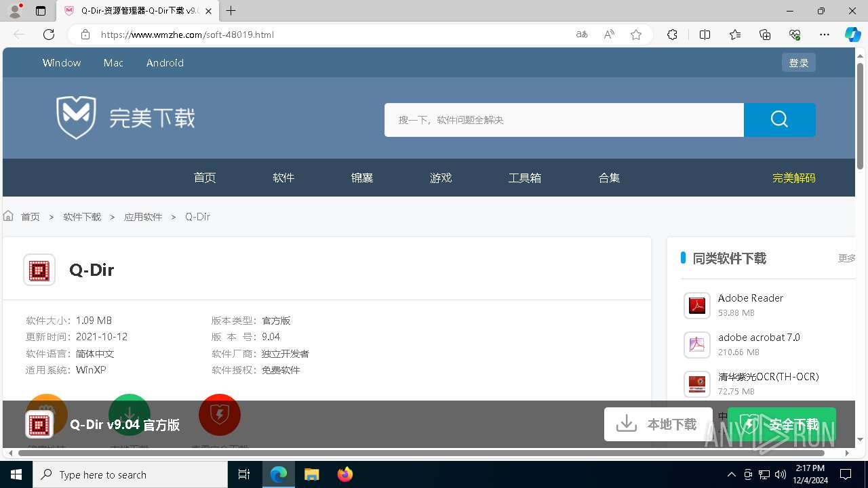Open the notification center icon

pyautogui.click(x=846, y=474)
